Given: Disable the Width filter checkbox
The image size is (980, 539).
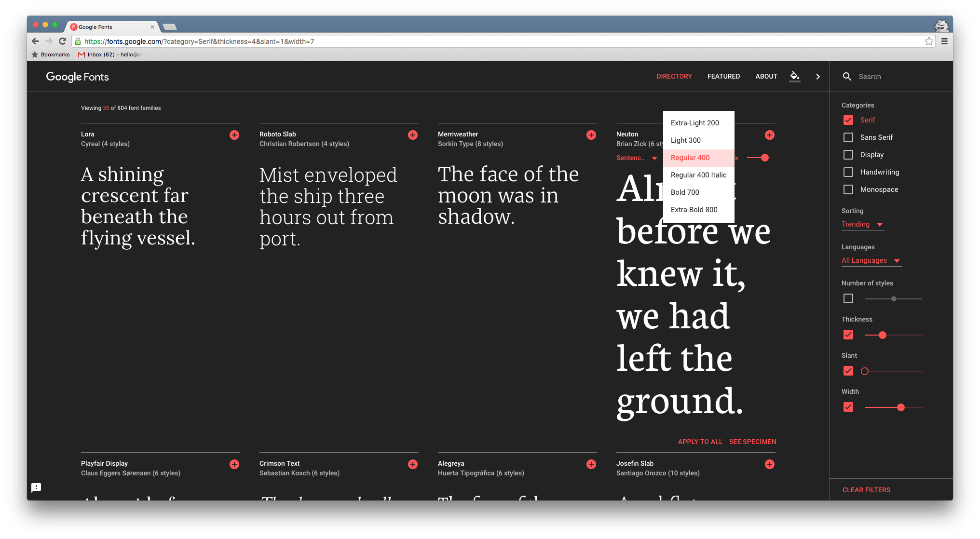Looking at the screenshot, I should click(848, 407).
